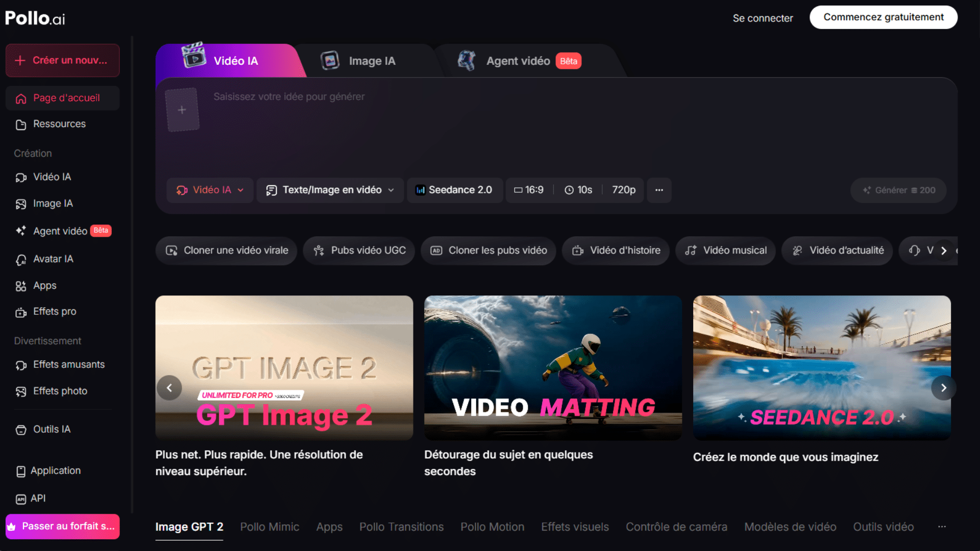The width and height of the screenshot is (980, 551).
Task: Change the 16:9 aspect ratio setting
Action: tap(529, 190)
